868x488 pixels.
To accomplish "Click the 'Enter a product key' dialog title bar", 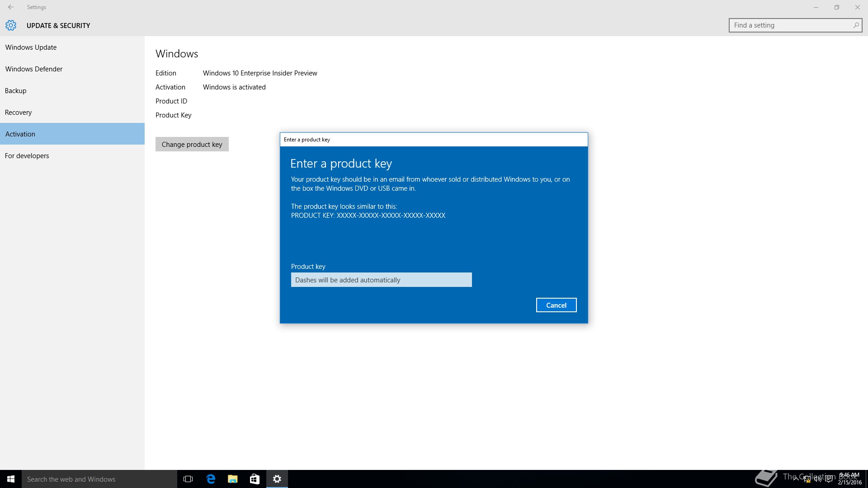I will [x=434, y=140].
